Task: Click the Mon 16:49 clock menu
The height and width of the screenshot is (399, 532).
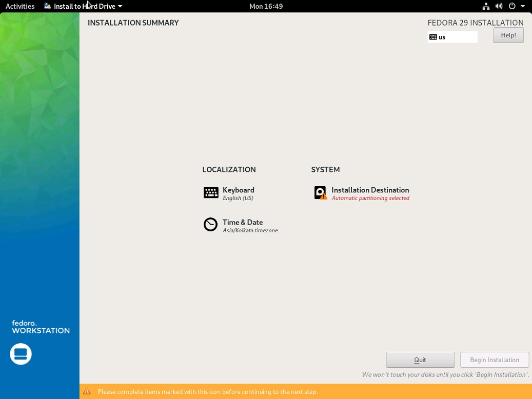Action: click(x=266, y=6)
